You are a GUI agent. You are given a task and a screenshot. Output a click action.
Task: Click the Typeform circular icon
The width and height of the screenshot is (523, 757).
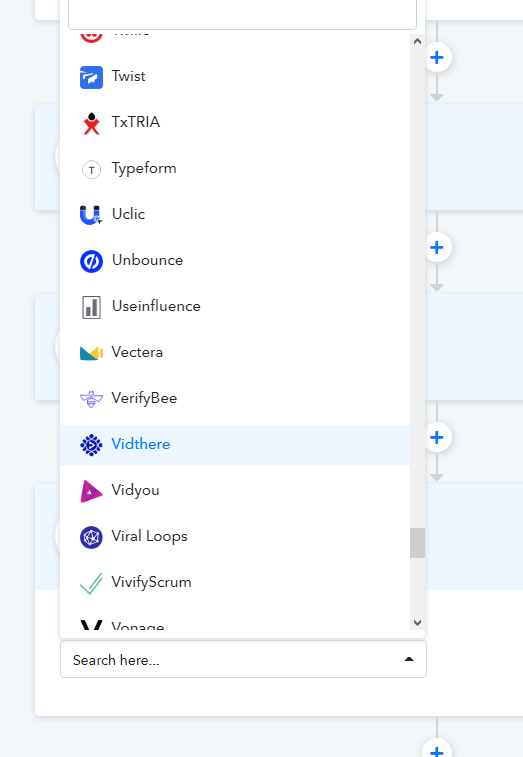[91, 169]
